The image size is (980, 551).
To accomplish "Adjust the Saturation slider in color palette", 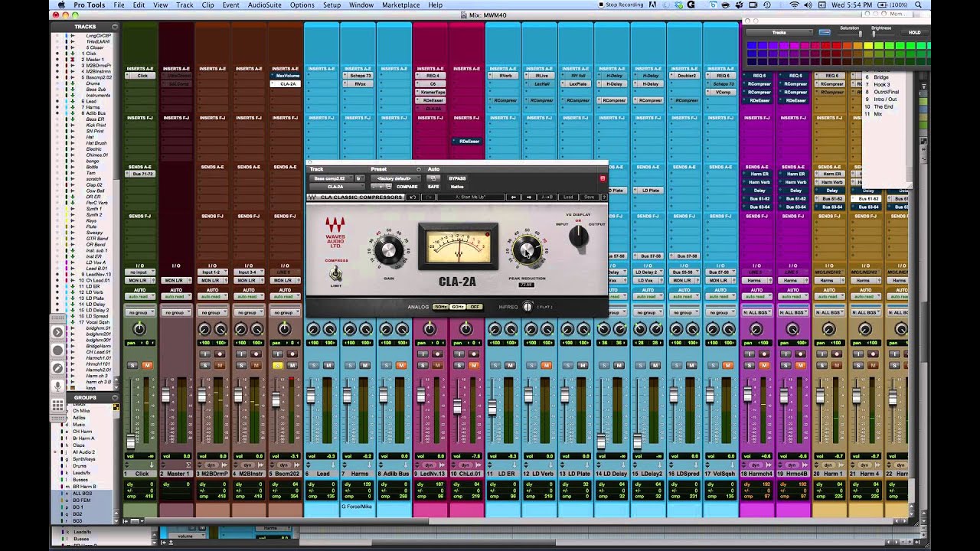I will click(860, 33).
